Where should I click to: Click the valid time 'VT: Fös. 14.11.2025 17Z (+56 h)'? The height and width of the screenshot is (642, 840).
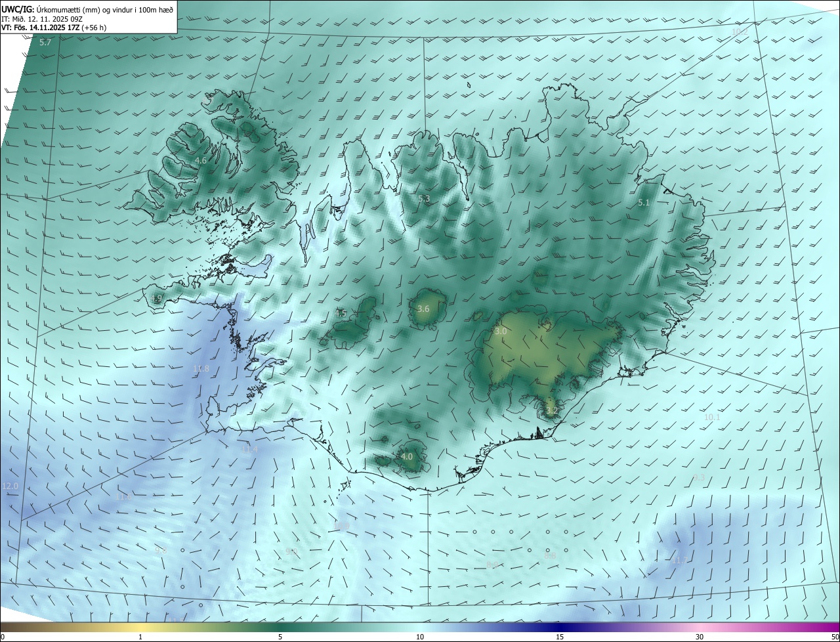[54, 28]
